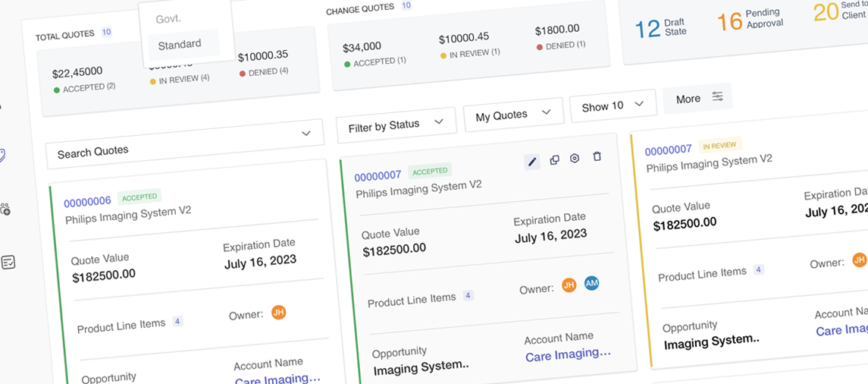Open the add-users icon in left sidebar
Viewport: 868px width, 384px height.
pos(5,209)
